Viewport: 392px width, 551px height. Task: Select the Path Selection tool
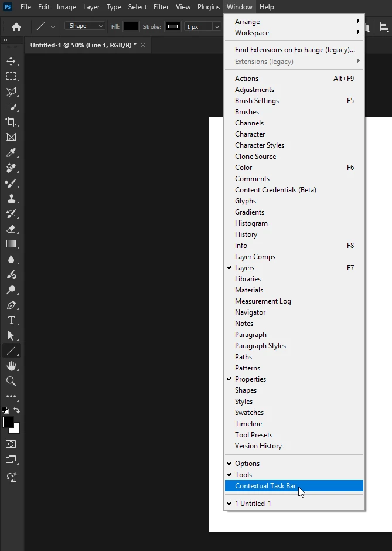11,336
